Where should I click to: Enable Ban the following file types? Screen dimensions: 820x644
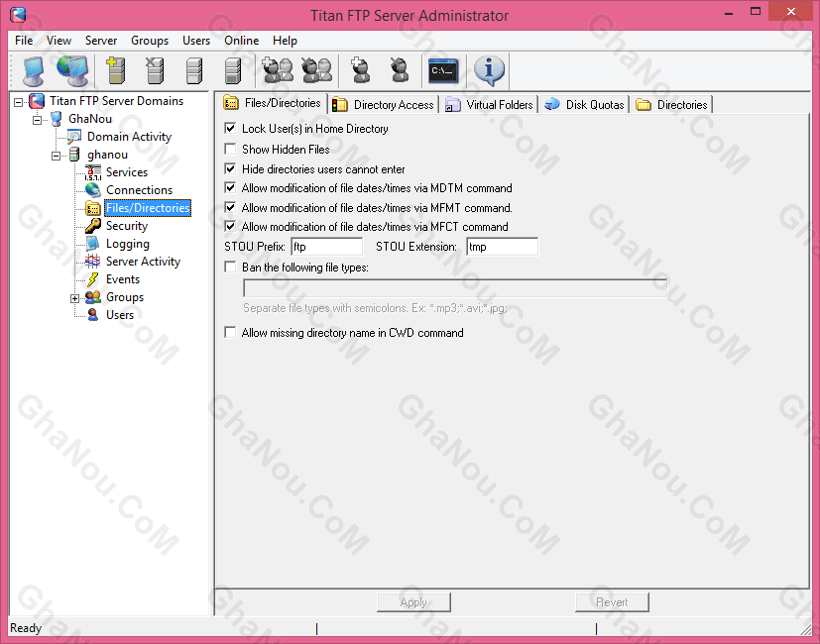coord(230,268)
